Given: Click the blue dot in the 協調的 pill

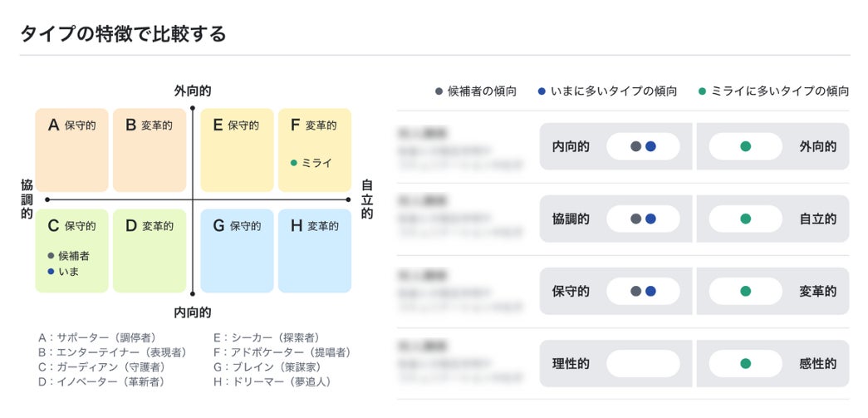Looking at the screenshot, I should point(651,219).
